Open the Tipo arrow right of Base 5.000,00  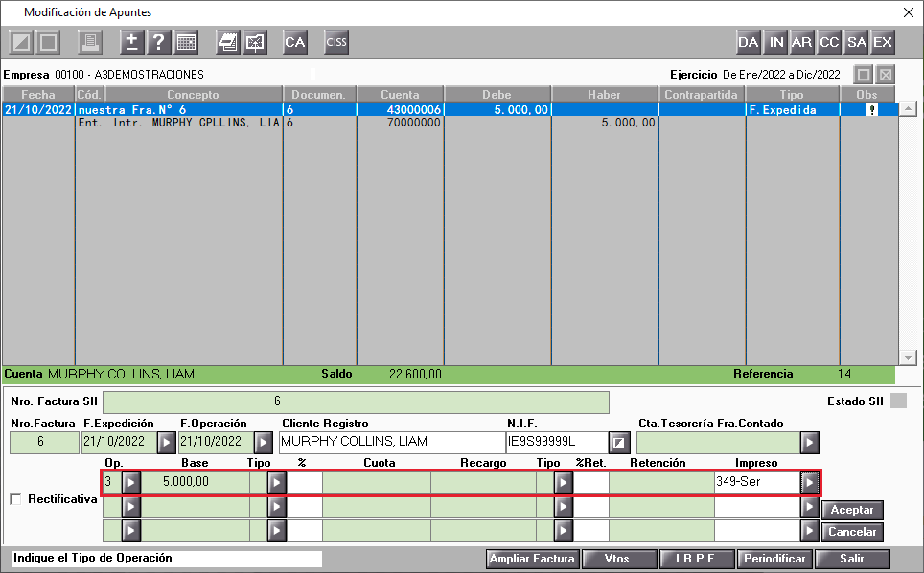pos(276,483)
